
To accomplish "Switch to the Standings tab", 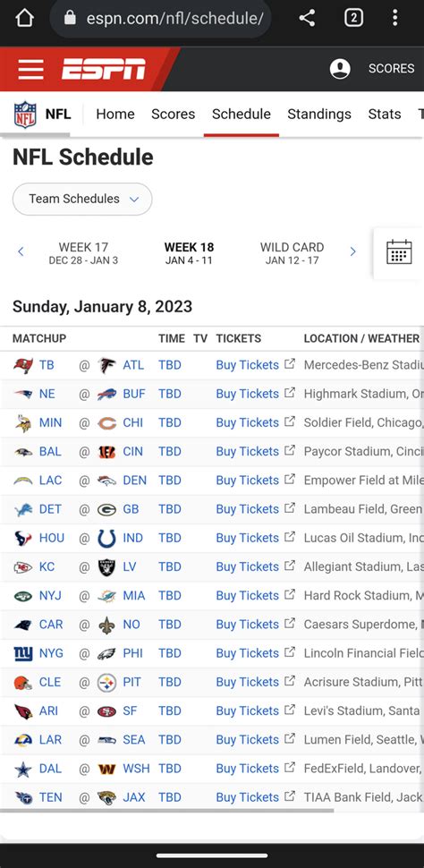I will click(319, 114).
